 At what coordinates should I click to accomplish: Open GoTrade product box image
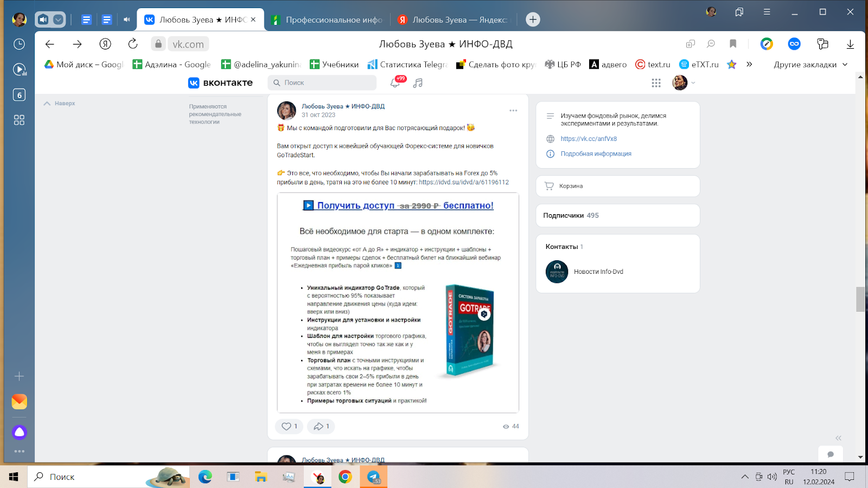470,331
